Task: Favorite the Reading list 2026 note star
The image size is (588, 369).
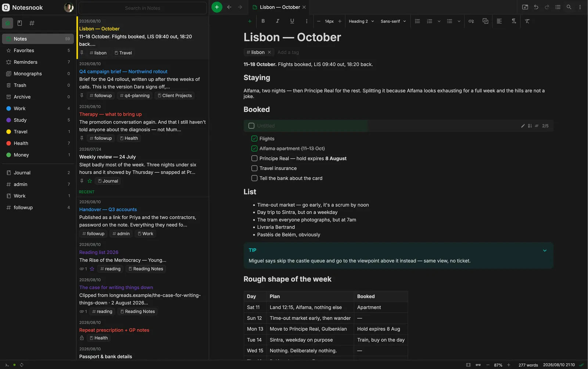Action: 92,269
